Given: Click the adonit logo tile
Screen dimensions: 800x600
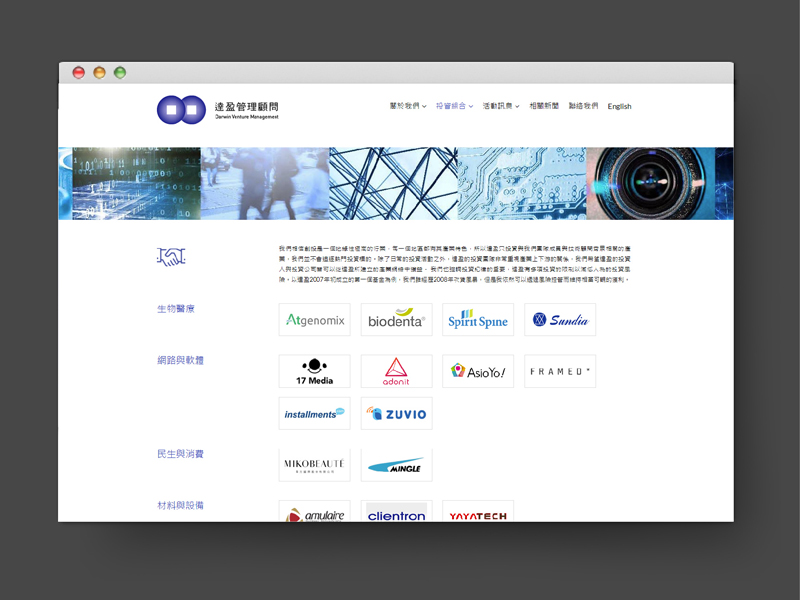Looking at the screenshot, I should click(396, 371).
